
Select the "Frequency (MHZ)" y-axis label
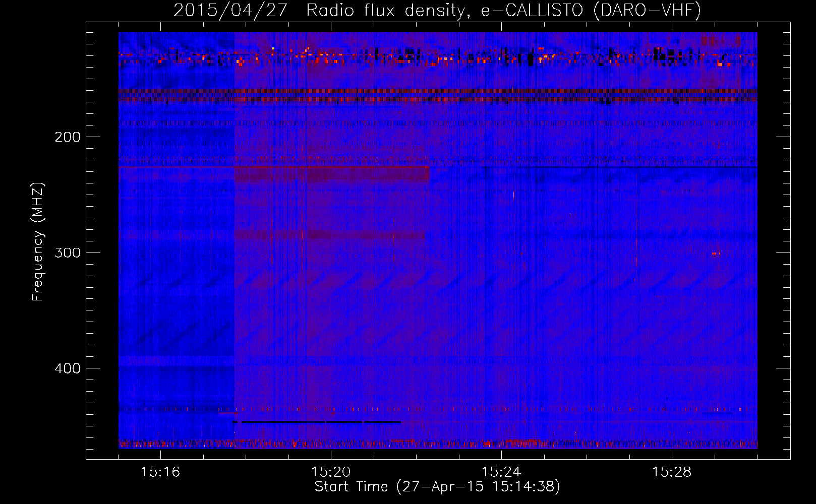(x=38, y=241)
